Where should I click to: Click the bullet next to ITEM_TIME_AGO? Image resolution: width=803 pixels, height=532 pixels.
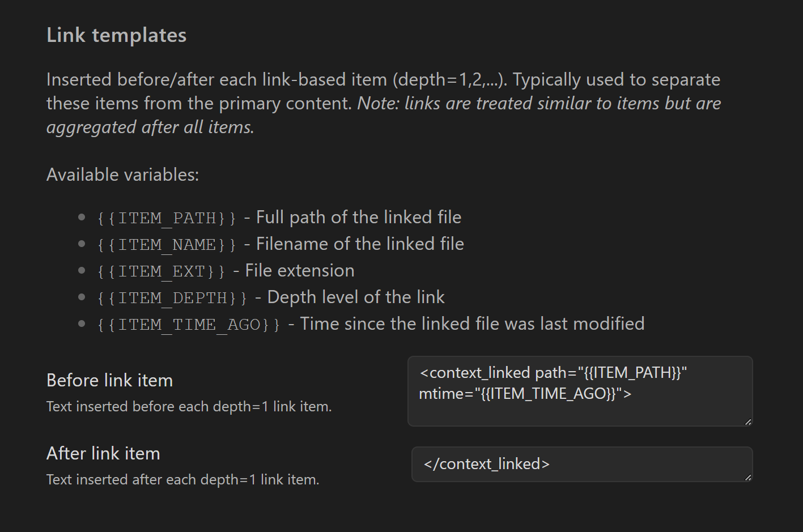click(x=82, y=322)
